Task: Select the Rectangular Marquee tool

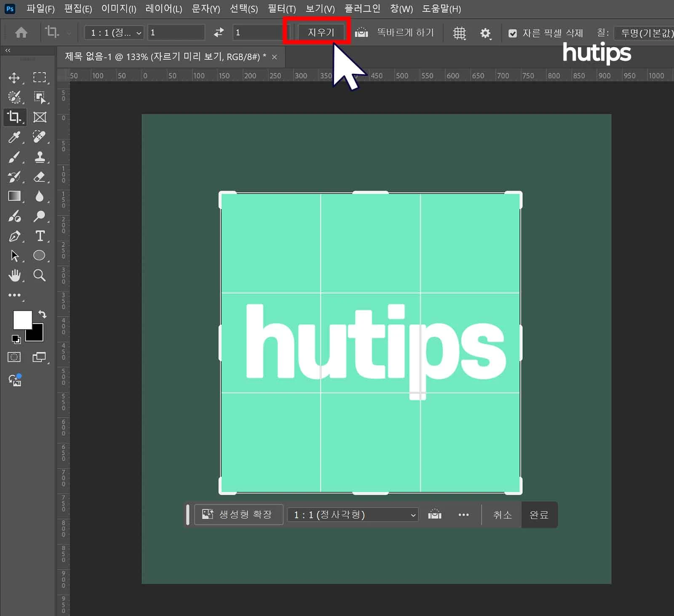Action: [x=40, y=77]
